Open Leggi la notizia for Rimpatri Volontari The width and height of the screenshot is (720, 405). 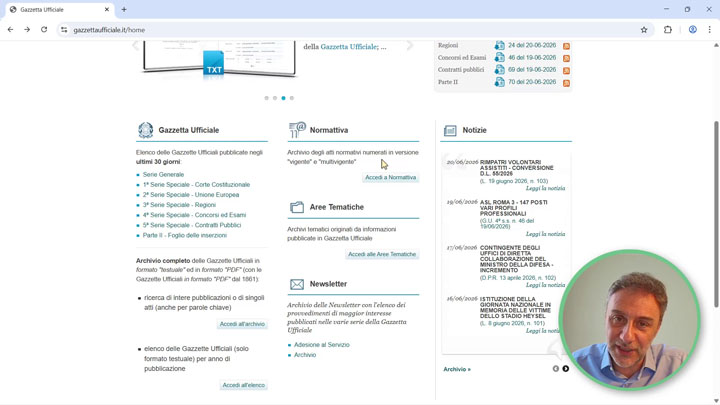click(545, 188)
